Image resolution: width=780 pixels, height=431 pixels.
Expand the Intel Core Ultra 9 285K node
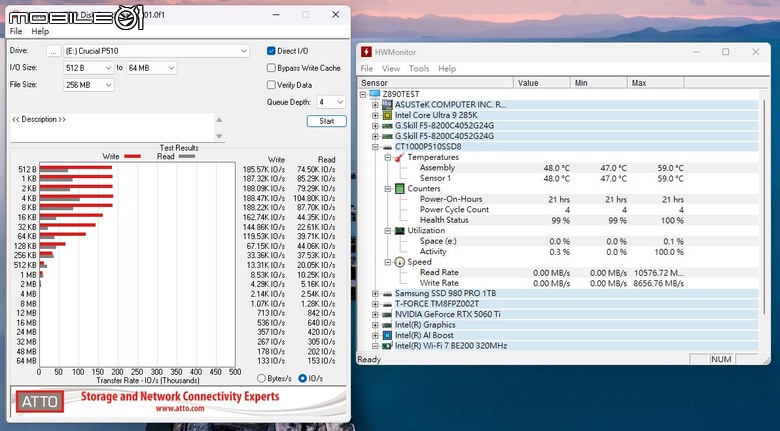tap(375, 115)
